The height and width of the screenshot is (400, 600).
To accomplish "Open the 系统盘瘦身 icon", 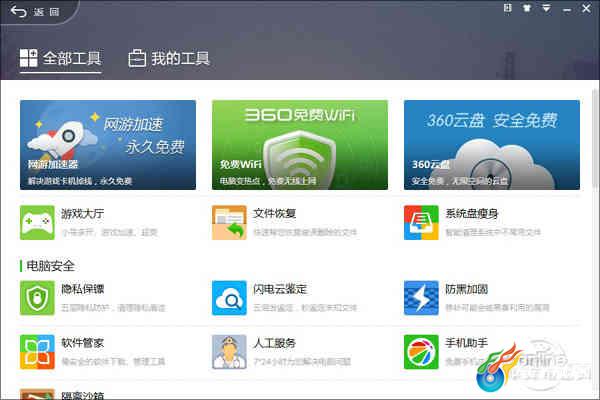I will 421,222.
